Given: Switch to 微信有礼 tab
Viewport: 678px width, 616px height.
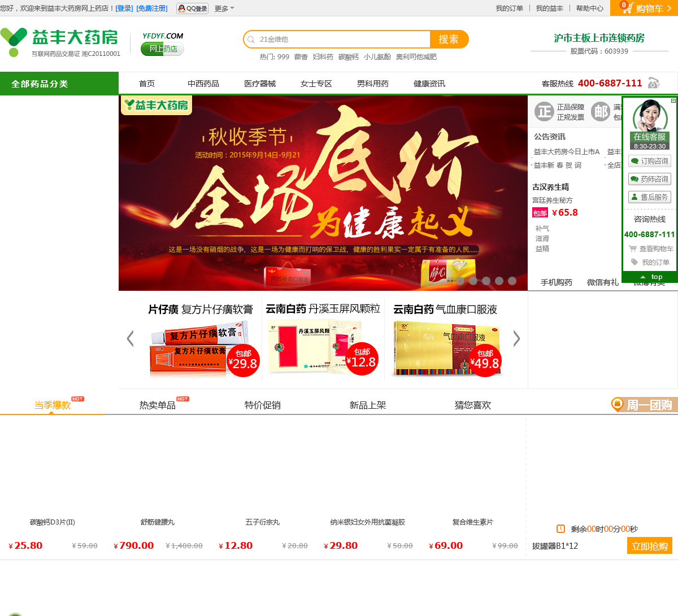Looking at the screenshot, I should pyautogui.click(x=603, y=282).
